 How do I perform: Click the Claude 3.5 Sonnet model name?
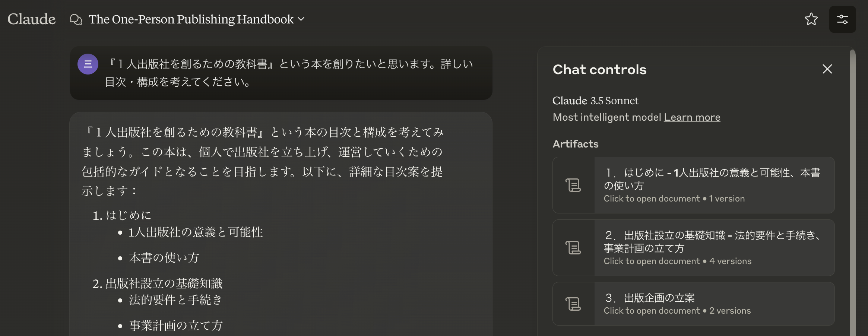(x=595, y=101)
